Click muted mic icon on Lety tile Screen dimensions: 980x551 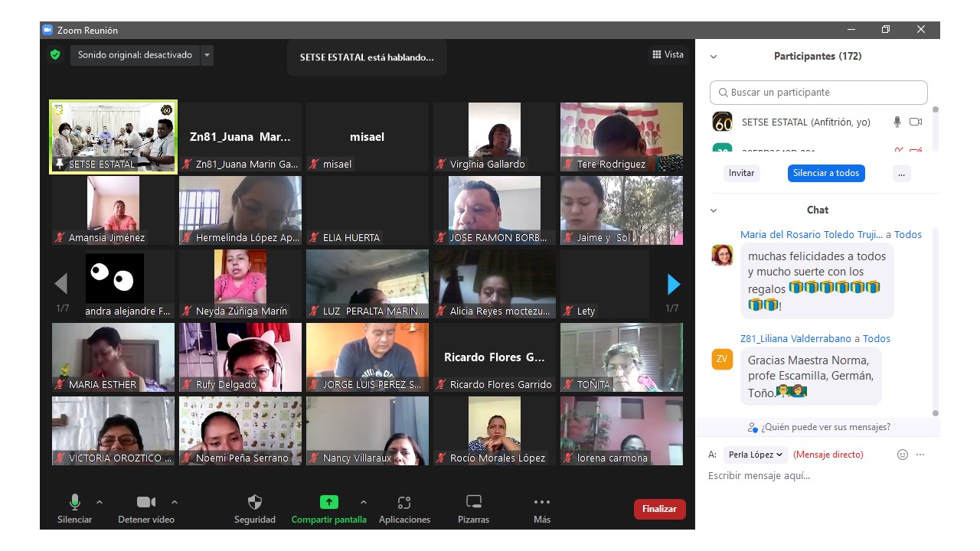(x=567, y=311)
